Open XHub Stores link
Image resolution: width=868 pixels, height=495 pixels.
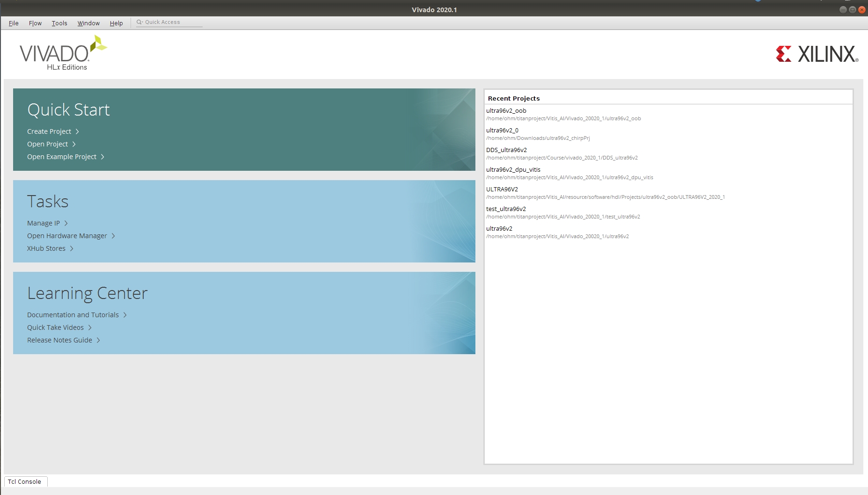click(x=46, y=248)
